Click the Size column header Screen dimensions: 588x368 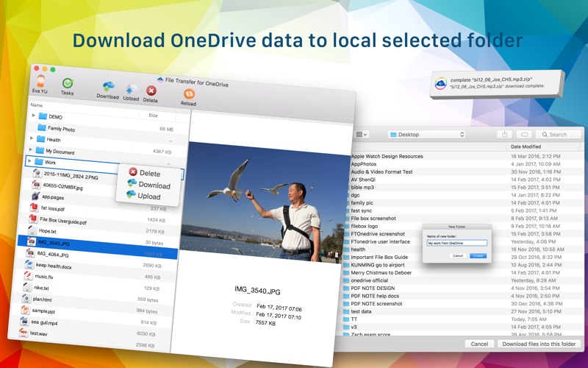153,116
